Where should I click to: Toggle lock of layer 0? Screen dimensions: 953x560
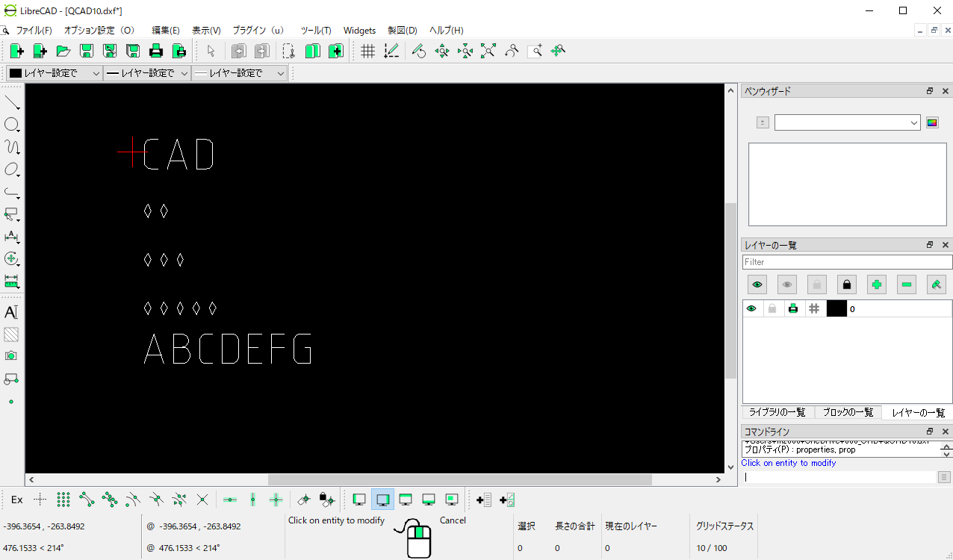click(x=772, y=308)
